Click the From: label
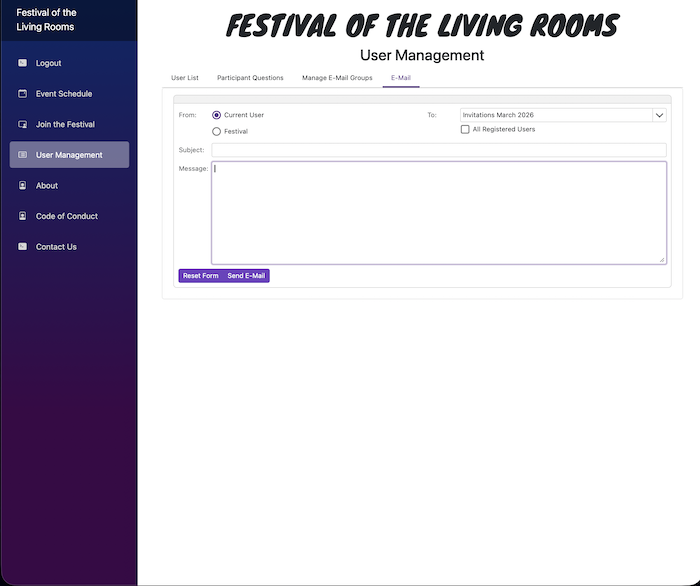Viewport: 700px width, 586px height. [188, 115]
